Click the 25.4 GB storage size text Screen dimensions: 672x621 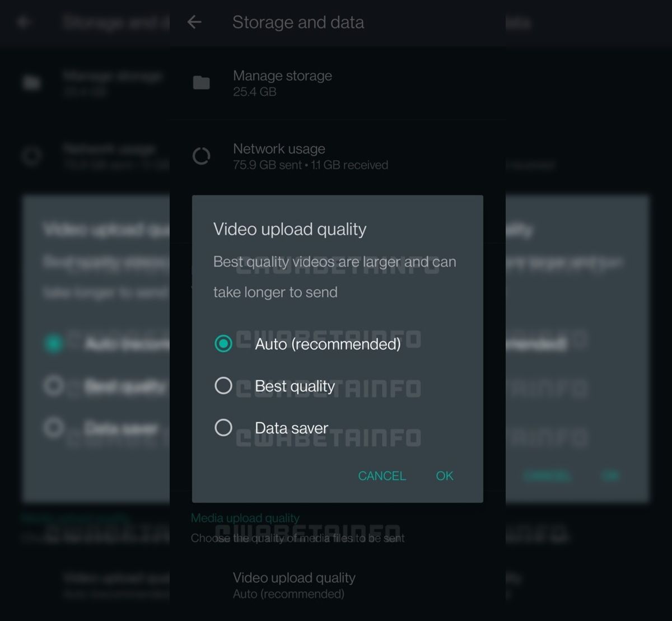(255, 92)
